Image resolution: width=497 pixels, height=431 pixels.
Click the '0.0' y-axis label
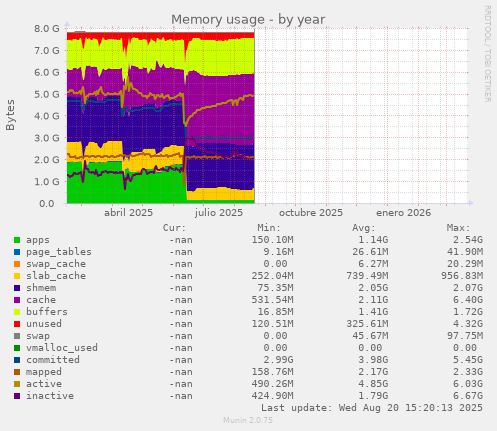point(47,204)
